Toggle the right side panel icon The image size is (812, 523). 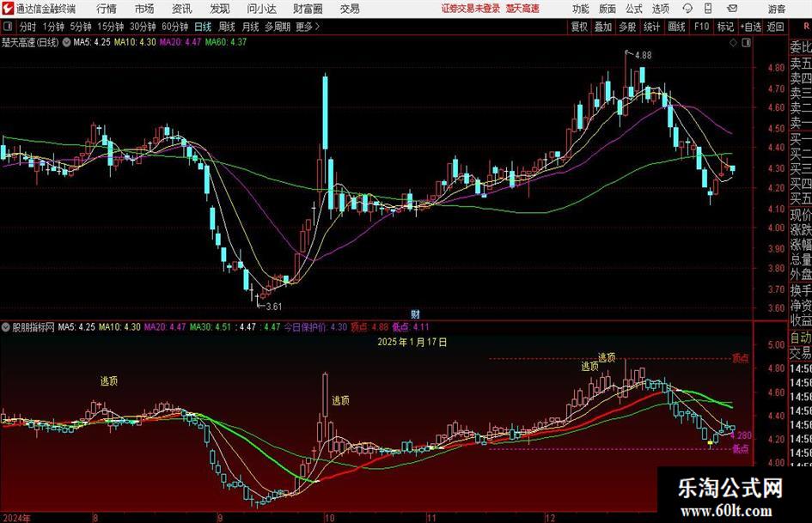(746, 43)
